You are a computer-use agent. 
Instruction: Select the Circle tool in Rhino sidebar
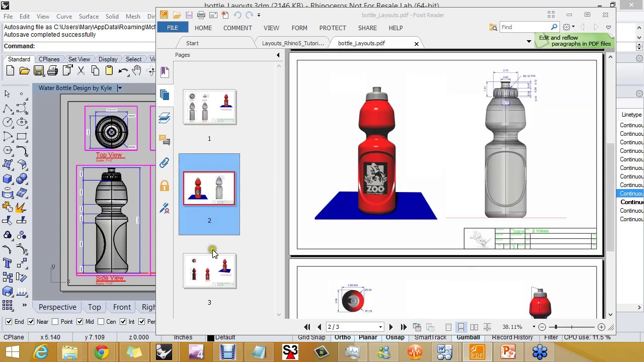(x=8, y=122)
